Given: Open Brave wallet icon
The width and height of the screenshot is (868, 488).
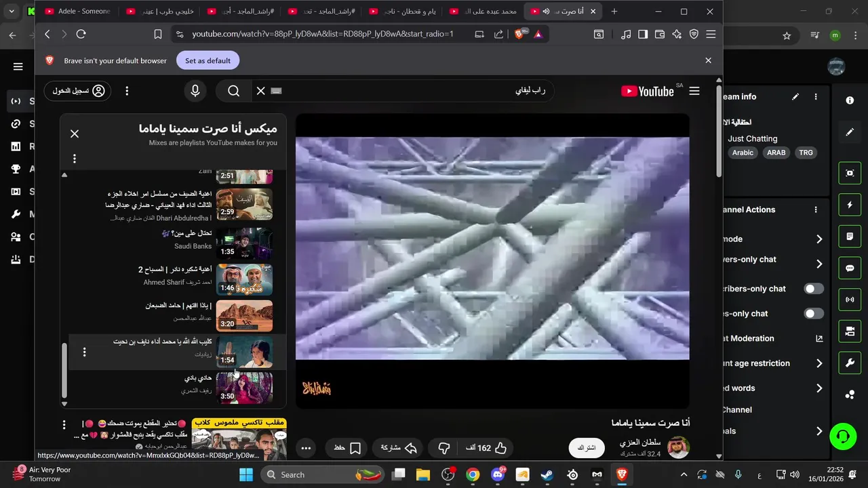Looking at the screenshot, I should 658,34.
